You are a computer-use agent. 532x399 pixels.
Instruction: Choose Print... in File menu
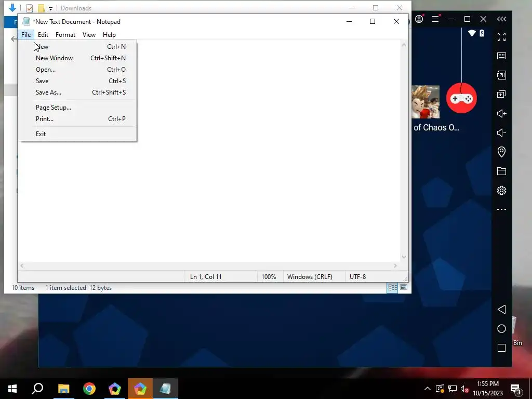78,119
